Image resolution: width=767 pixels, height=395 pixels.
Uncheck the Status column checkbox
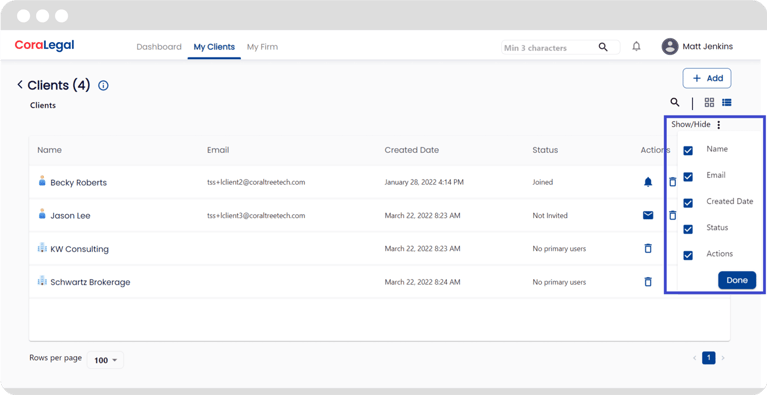688,229
